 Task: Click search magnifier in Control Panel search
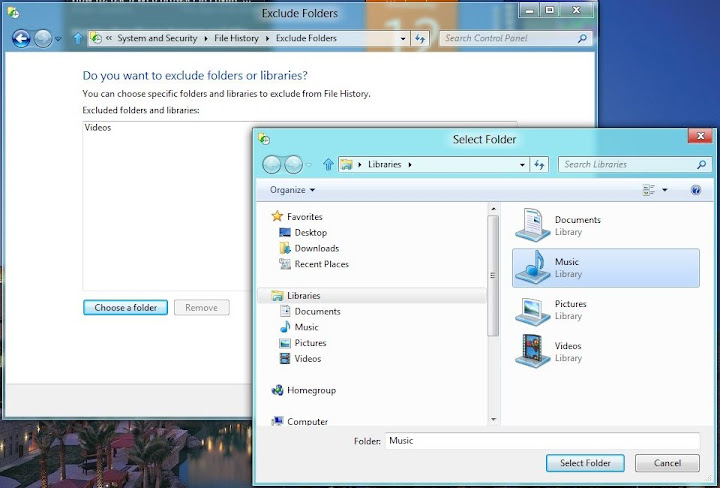coord(582,38)
